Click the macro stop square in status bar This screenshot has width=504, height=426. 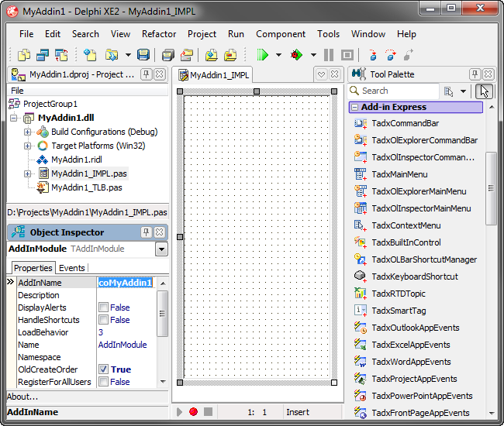click(x=208, y=411)
